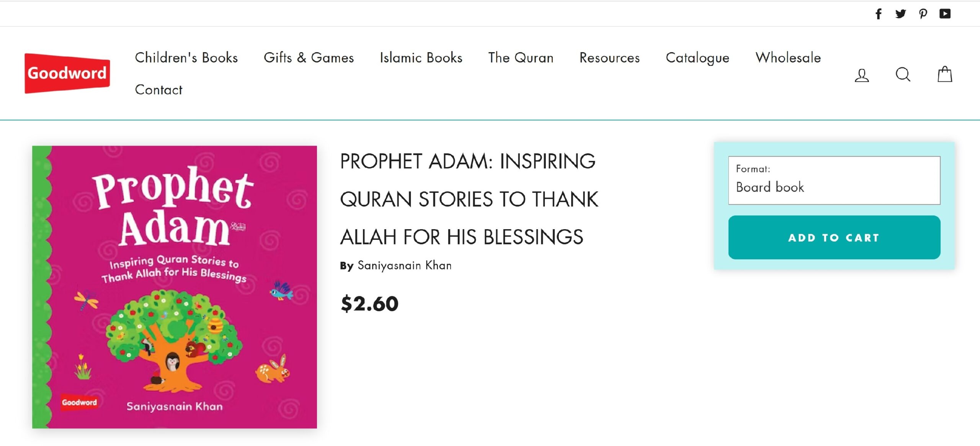This screenshot has width=980, height=446.
Task: Open the Children's Books menu
Action: tap(186, 58)
